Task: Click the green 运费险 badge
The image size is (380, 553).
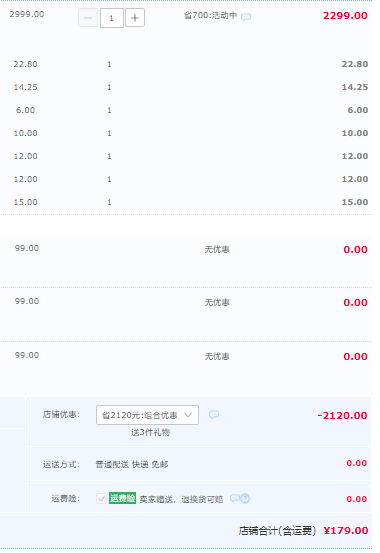Action: coord(122,498)
